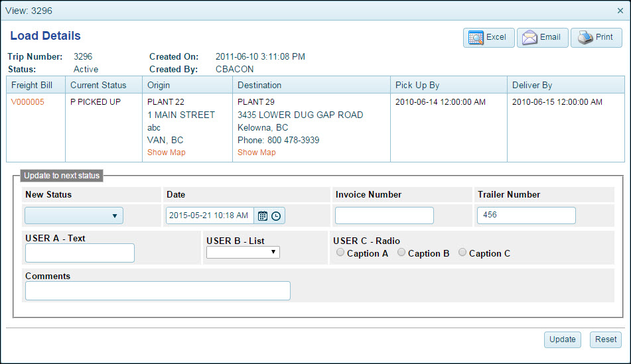
Task: Open the calendar date picker icon
Action: pyautogui.click(x=262, y=216)
